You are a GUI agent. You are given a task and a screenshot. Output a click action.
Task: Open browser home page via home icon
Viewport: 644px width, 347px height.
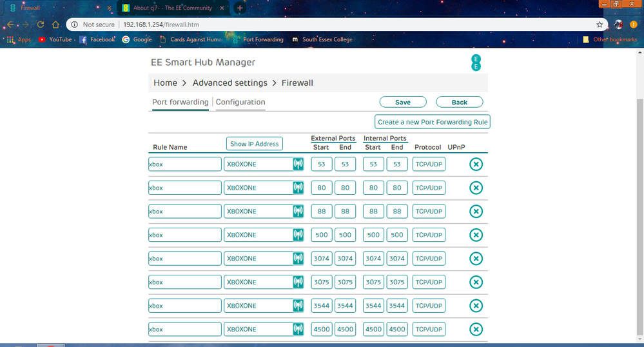[57, 25]
